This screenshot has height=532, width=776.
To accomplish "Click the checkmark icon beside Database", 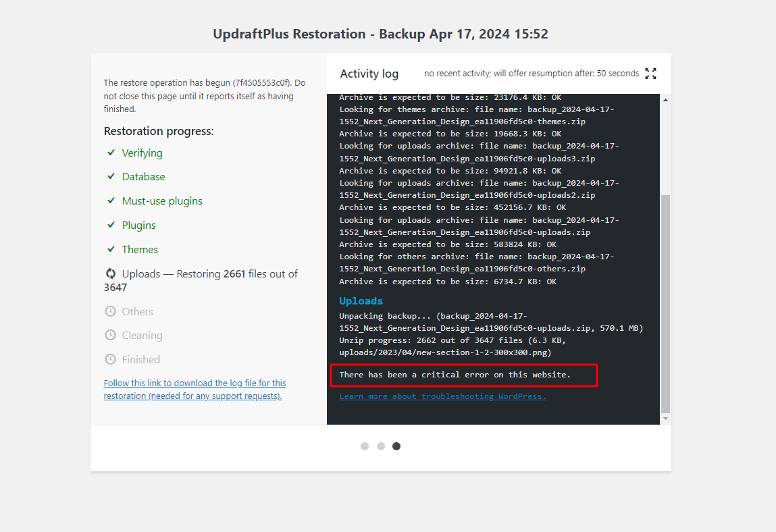I will coord(111,176).
